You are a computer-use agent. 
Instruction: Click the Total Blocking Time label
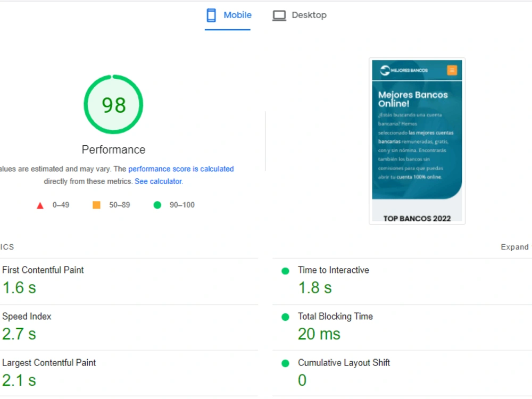tap(335, 316)
